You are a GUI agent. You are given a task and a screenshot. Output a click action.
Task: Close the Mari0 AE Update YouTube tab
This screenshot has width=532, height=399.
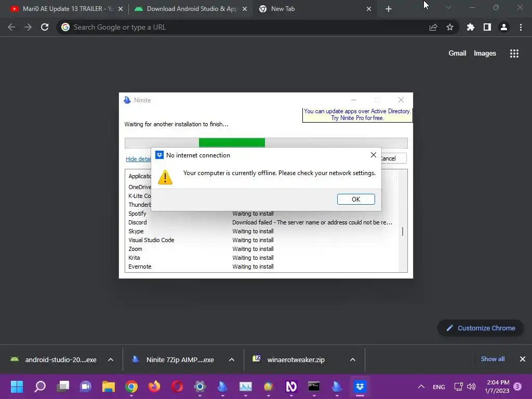pos(121,9)
